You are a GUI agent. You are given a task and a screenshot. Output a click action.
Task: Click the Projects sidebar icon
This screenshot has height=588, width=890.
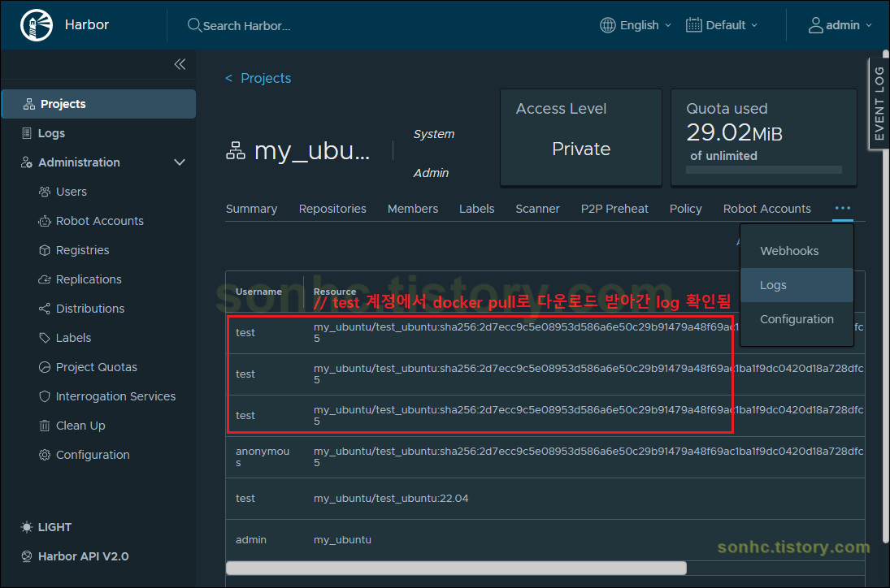(29, 104)
